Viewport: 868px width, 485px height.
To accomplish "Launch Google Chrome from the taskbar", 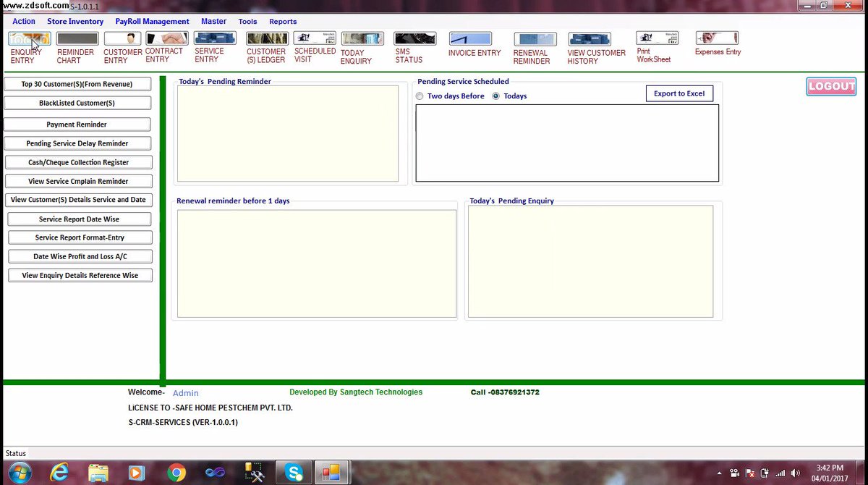I will (176, 473).
